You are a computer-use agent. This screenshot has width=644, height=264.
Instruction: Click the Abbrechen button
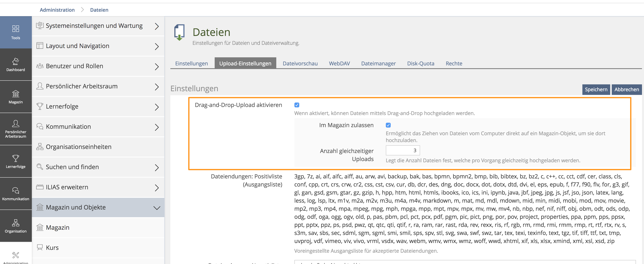[x=626, y=89]
